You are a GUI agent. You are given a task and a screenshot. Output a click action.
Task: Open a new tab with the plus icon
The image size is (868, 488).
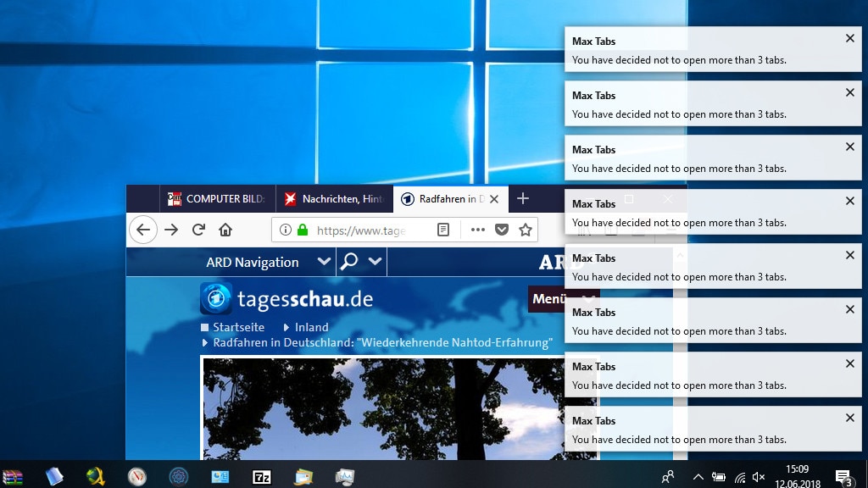pyautogui.click(x=524, y=199)
